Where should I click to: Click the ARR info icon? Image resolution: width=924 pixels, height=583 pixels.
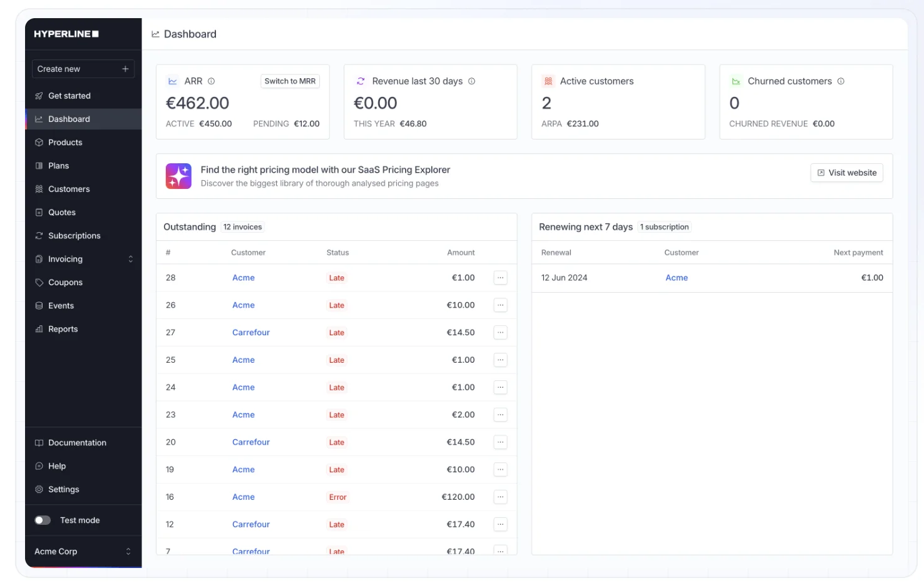(211, 81)
